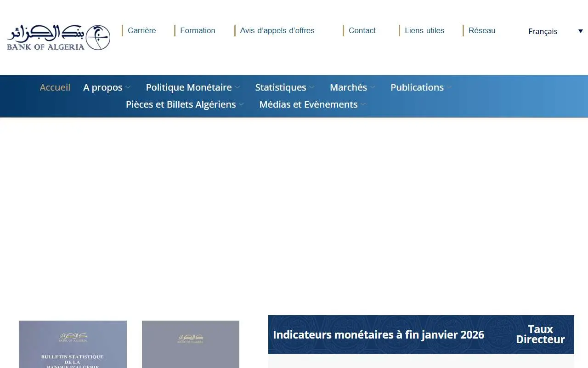Select Indicateurs monétaires à fin janvier 2026
Viewport: 588px width, 368px height.
379,334
